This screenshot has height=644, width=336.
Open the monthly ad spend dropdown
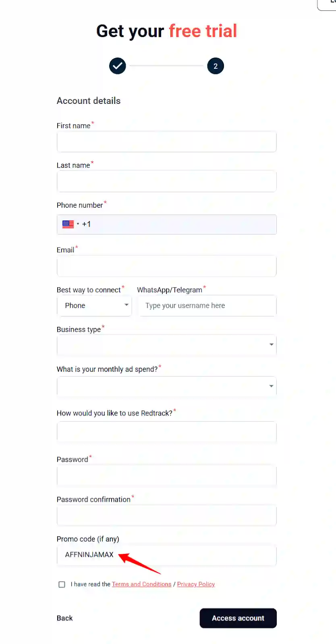pyautogui.click(x=166, y=386)
